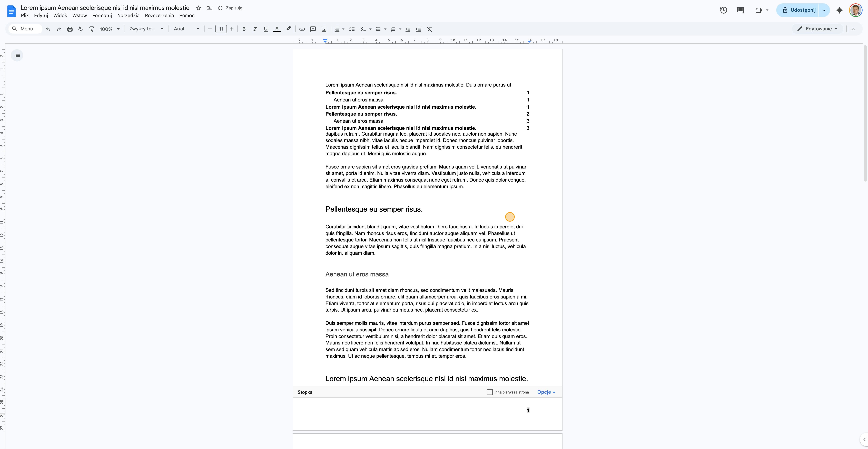Expand the footer Opcje dropdown
This screenshot has width=868, height=449.
(x=546, y=392)
